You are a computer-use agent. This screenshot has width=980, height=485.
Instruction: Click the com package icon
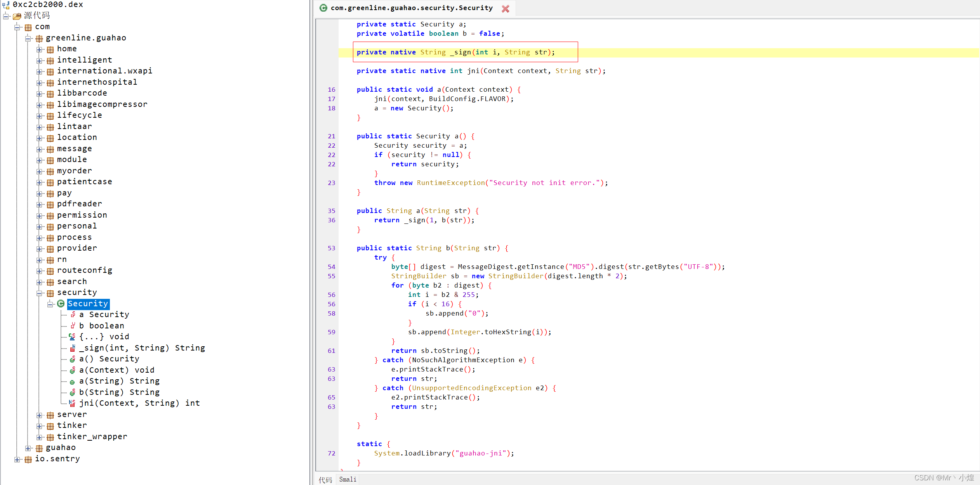28,27
